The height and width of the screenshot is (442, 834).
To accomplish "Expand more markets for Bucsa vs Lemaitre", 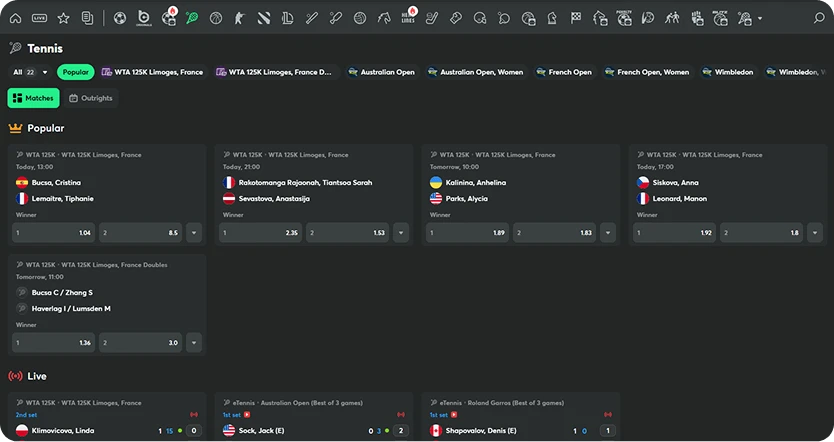I will pyautogui.click(x=193, y=233).
